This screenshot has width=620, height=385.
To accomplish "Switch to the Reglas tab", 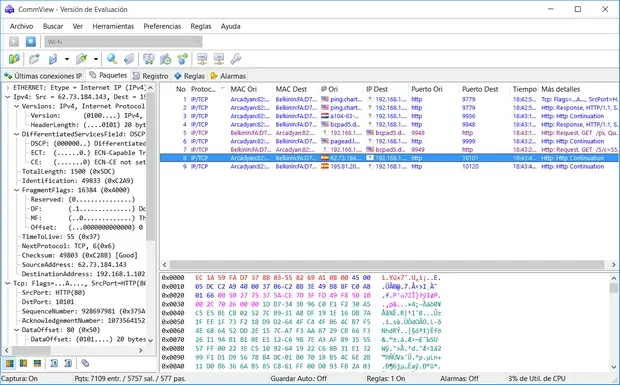I will coord(190,76).
